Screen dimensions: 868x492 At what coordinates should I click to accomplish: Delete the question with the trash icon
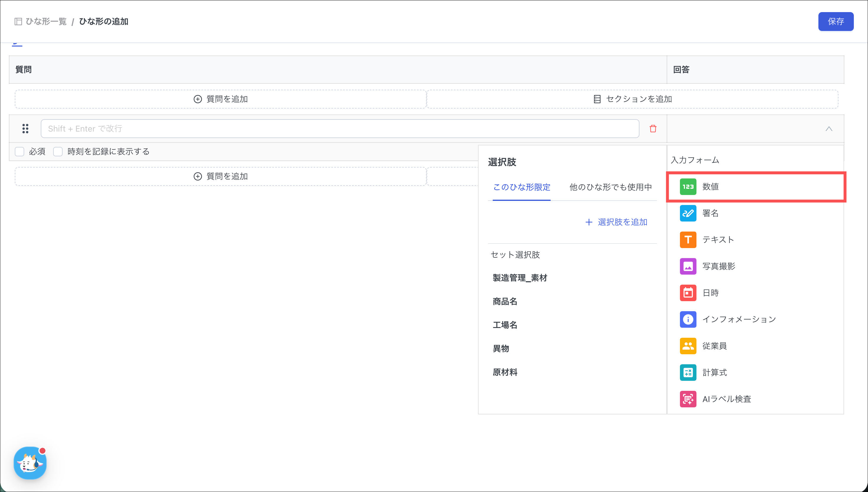[652, 129]
